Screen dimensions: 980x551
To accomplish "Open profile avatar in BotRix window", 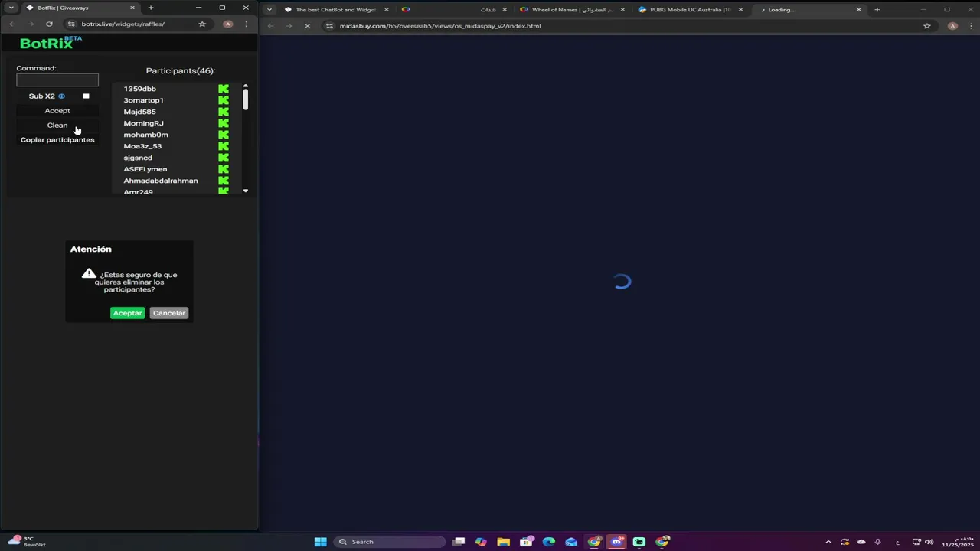I will tap(227, 24).
